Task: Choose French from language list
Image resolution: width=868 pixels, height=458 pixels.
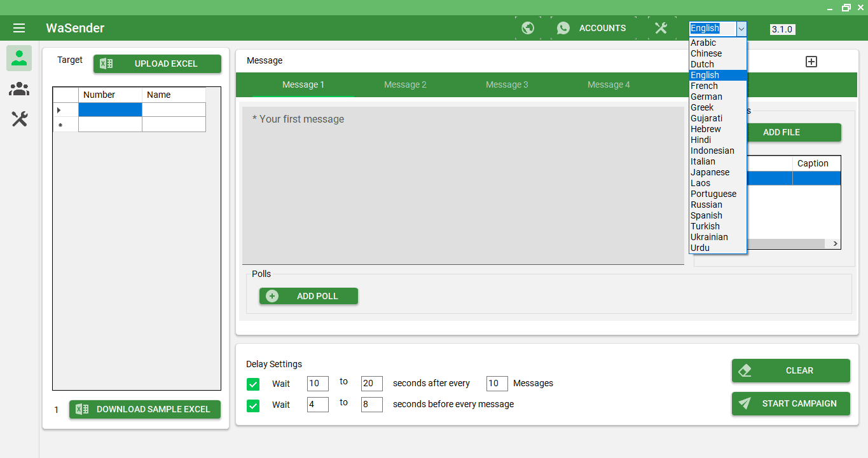Action: click(x=718, y=86)
